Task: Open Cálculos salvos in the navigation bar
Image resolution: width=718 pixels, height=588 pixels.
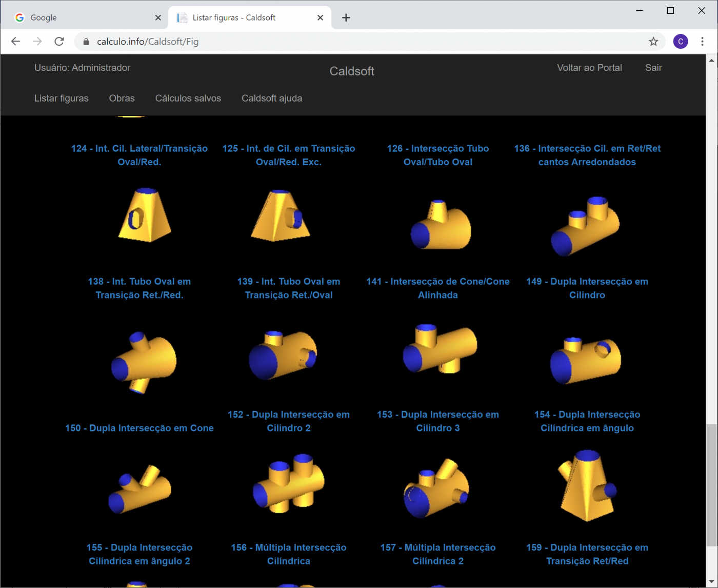Action: point(188,98)
